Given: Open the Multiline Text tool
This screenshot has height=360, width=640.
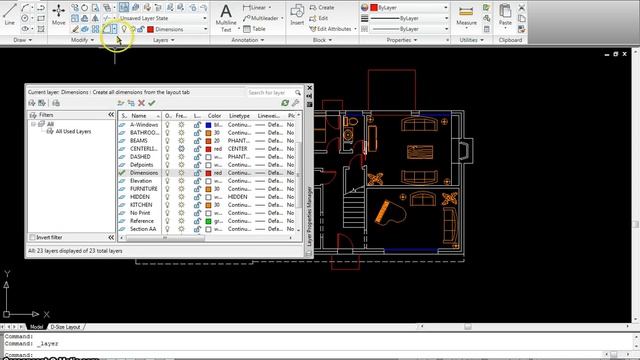Looking at the screenshot, I should click(x=226, y=18).
